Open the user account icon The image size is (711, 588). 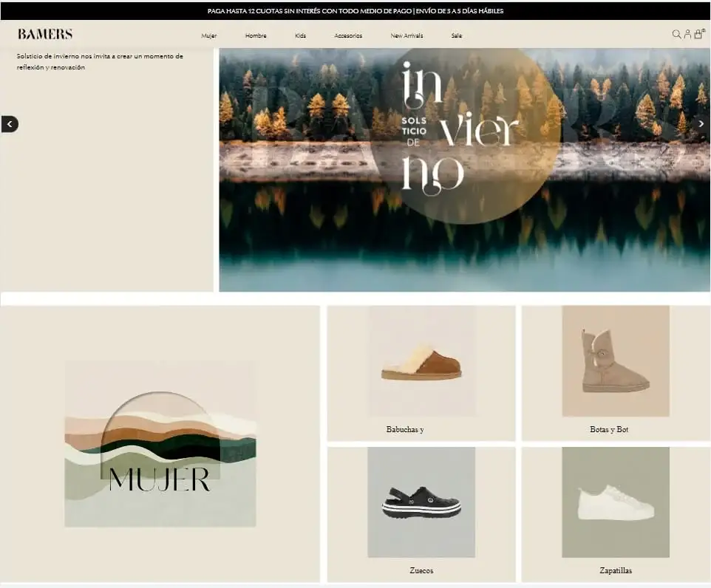pyautogui.click(x=687, y=35)
